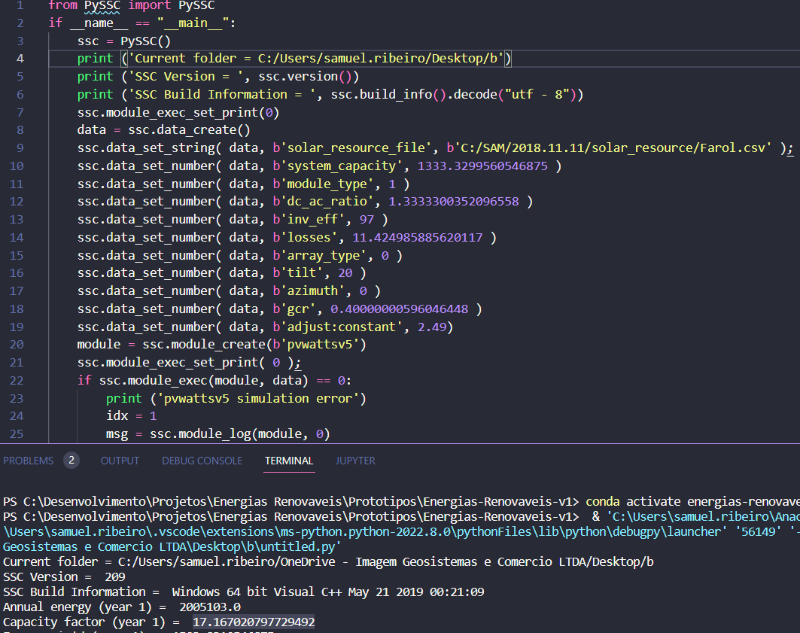Switch to the OUTPUT tab
Viewport: 800px width, 633px height.
click(120, 461)
